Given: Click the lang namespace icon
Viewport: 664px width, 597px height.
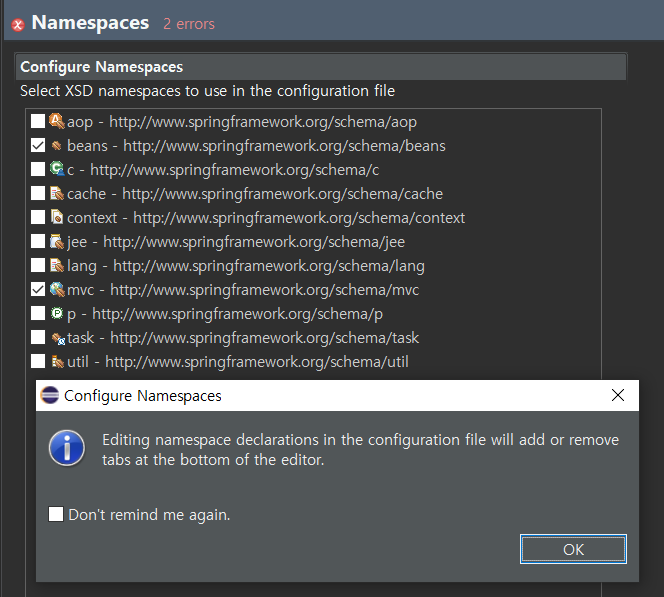Looking at the screenshot, I should click(x=57, y=265).
